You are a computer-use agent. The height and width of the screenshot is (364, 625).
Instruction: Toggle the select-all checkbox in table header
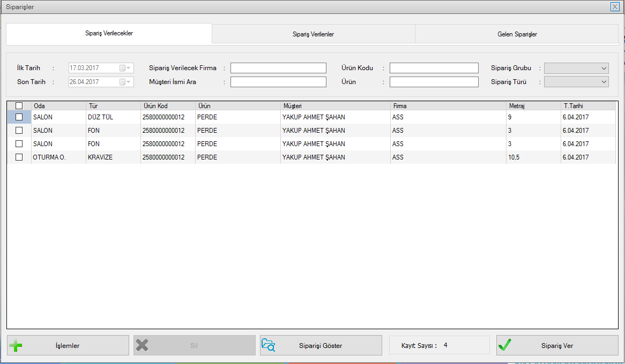click(x=19, y=106)
